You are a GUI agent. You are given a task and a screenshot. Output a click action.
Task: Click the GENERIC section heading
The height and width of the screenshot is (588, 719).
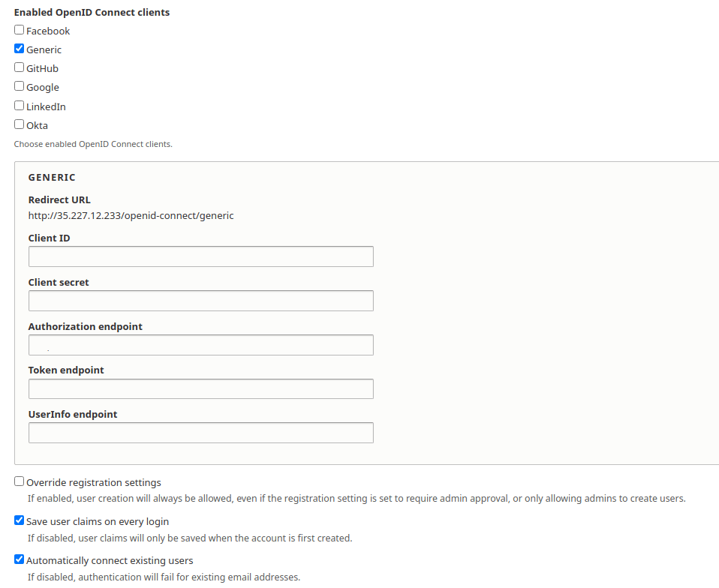(x=52, y=177)
